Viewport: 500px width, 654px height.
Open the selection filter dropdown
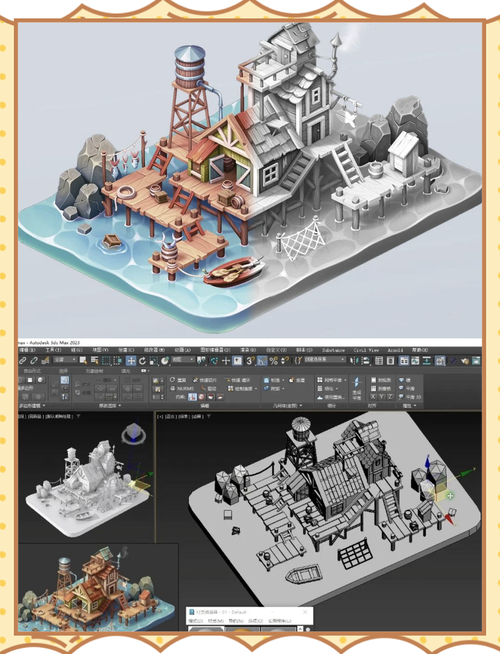click(x=65, y=360)
